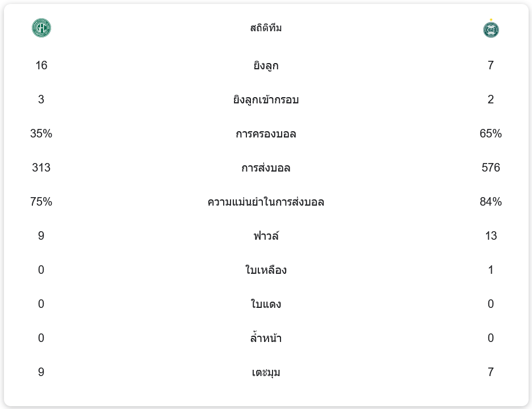
Task: Click the เตะมุม corners label
Action: pyautogui.click(x=266, y=373)
